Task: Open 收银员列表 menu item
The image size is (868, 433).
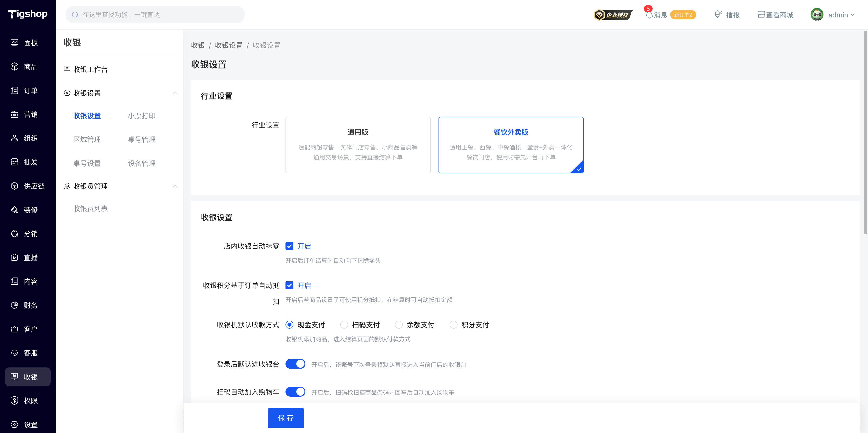Action: pos(90,209)
